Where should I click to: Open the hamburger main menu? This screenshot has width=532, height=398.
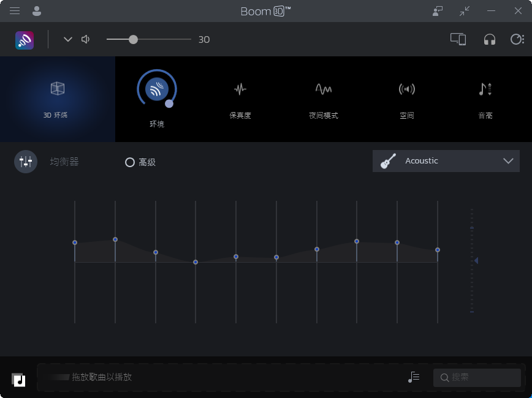tap(15, 11)
